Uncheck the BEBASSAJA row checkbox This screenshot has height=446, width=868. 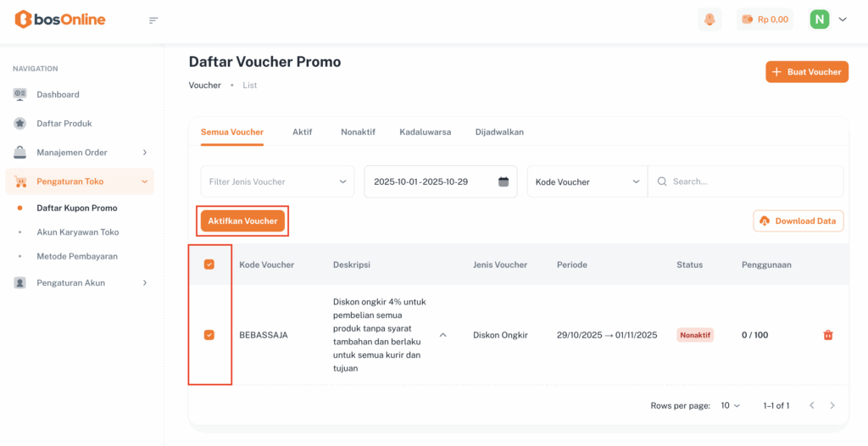point(209,335)
